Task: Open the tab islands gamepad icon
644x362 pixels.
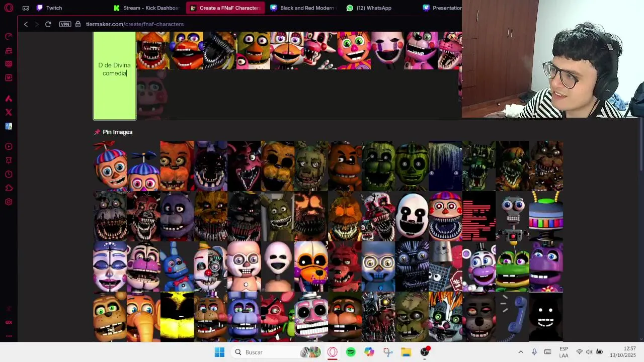Action: click(x=26, y=8)
